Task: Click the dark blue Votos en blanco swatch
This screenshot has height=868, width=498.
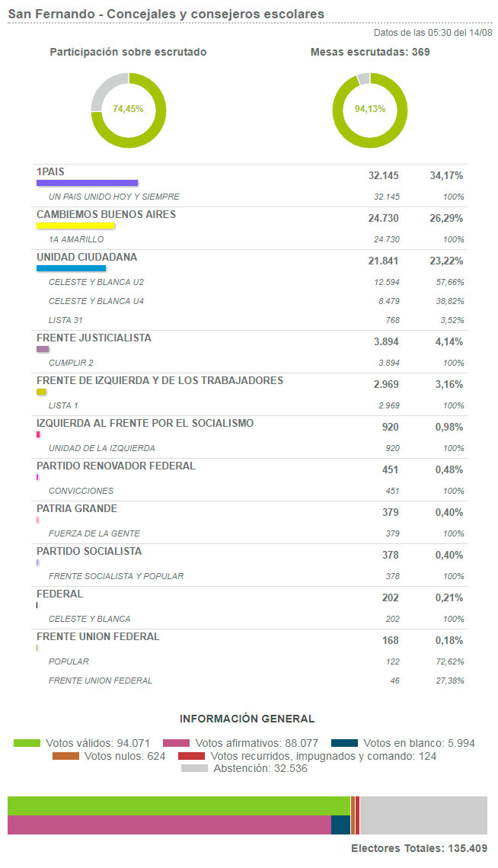Action: pos(344,742)
